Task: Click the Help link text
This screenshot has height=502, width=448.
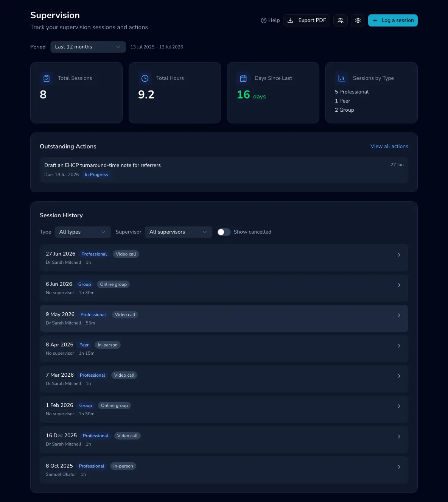Action: 274,20
